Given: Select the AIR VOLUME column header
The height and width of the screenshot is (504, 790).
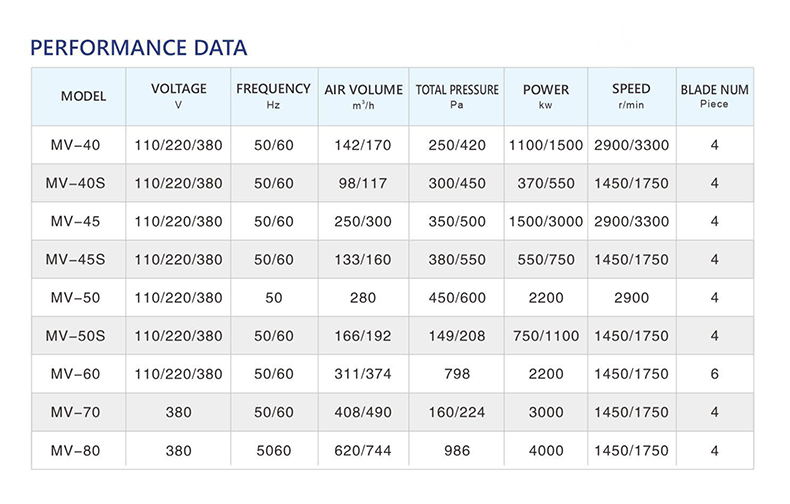Looking at the screenshot, I should click(363, 96).
